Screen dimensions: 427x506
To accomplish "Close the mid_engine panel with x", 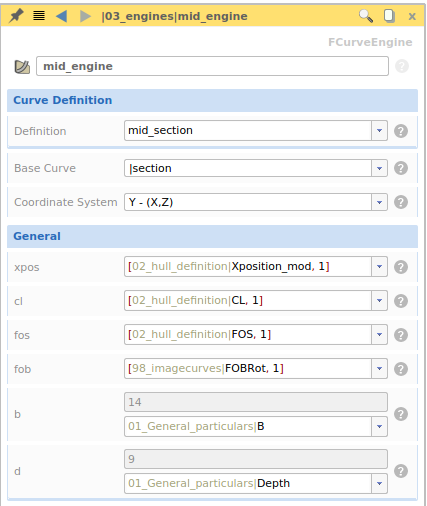I will click(412, 16).
